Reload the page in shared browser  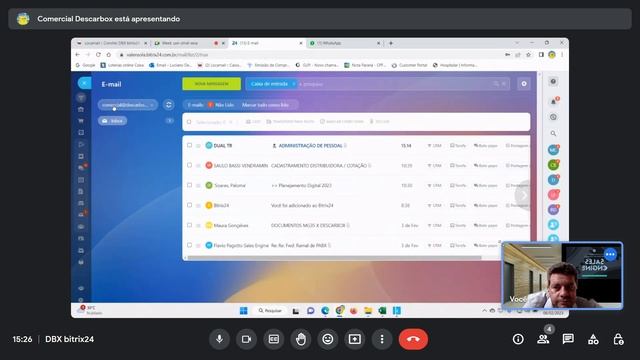[98, 54]
